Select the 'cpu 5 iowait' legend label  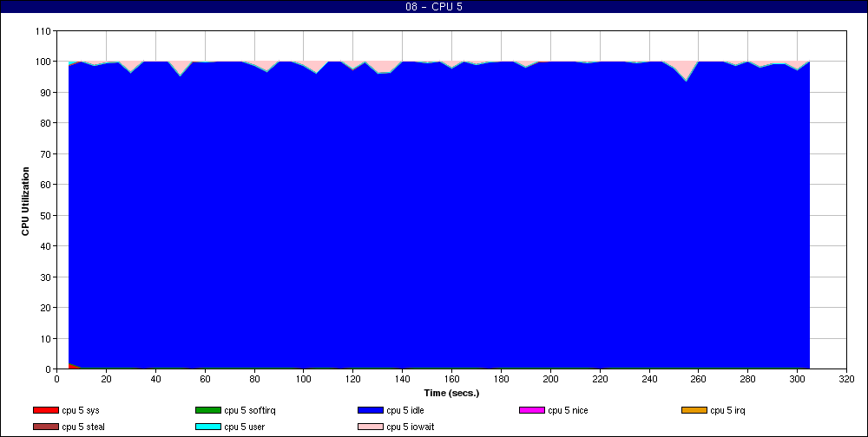[411, 427]
